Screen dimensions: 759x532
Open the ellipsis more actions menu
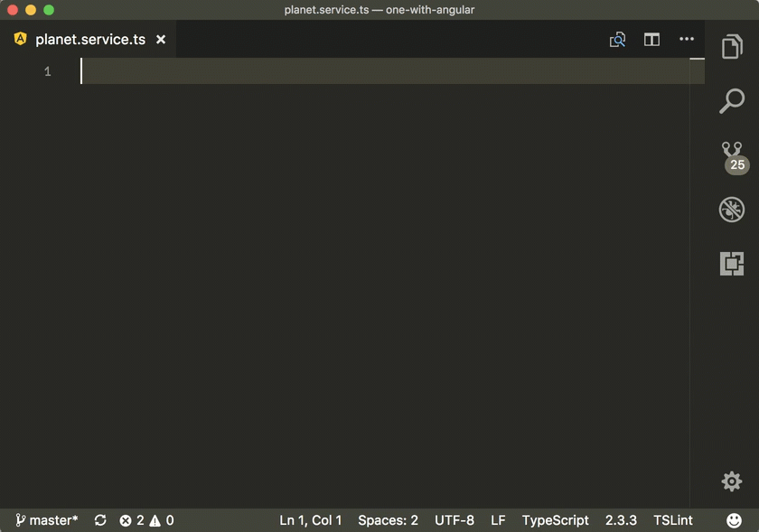(686, 39)
